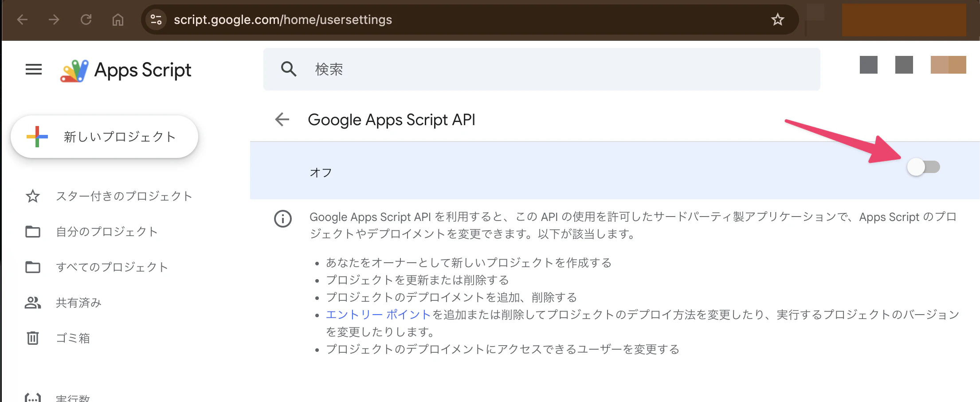This screenshot has height=402, width=980.
Task: Bookmark this page with the star
Action: pos(778,20)
